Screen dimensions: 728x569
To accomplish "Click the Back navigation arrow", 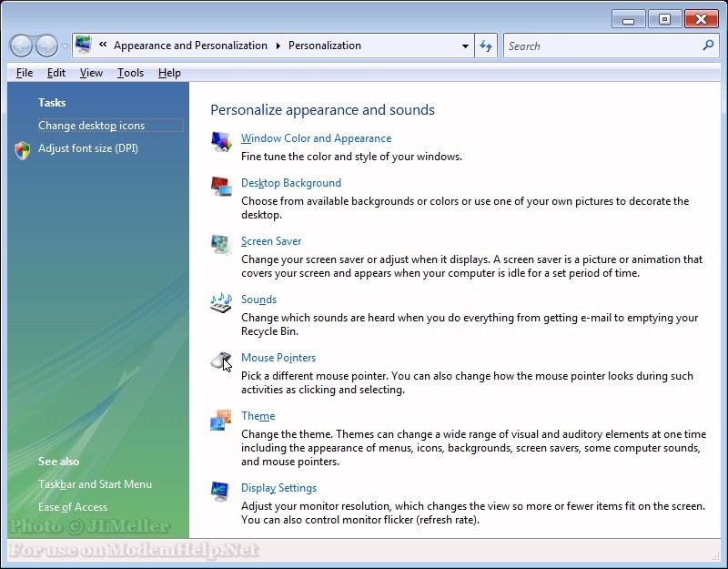I will [21, 46].
